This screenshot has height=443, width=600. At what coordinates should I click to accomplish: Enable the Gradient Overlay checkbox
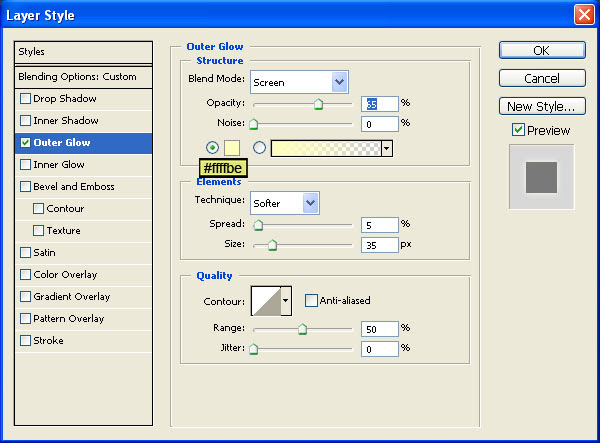point(25,296)
